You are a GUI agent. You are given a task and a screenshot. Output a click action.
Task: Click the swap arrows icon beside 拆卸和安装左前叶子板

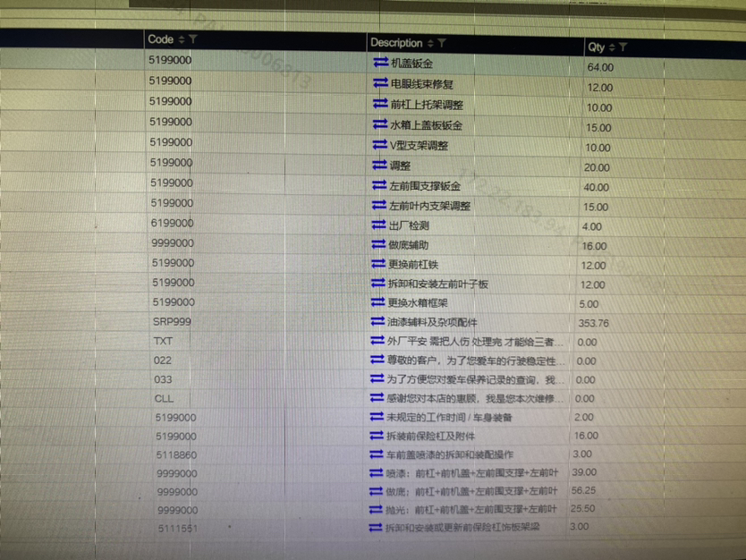tap(378, 283)
